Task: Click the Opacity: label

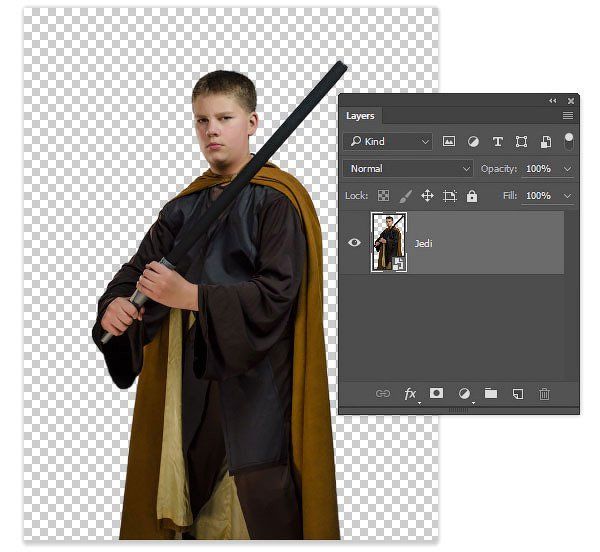Action: coord(499,169)
